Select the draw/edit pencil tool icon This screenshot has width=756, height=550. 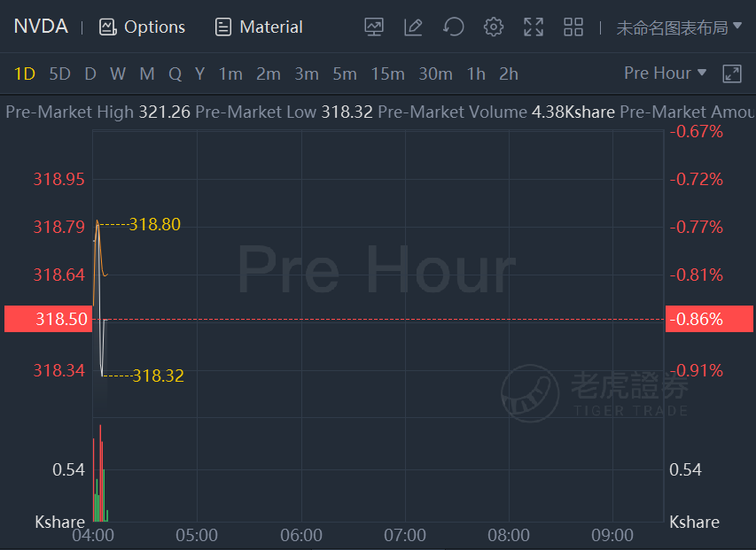pyautogui.click(x=413, y=27)
